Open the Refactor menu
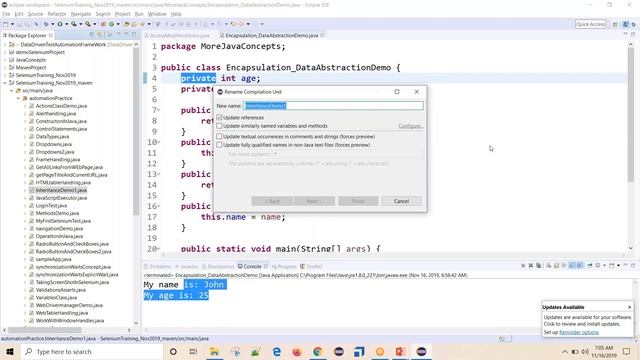640x360 pixels. [x=57, y=14]
